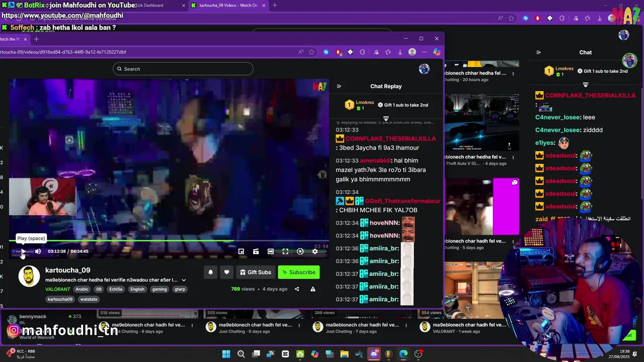Open the Theft Auto V video thumbnail
The image size is (644, 362).
[x=481, y=123]
